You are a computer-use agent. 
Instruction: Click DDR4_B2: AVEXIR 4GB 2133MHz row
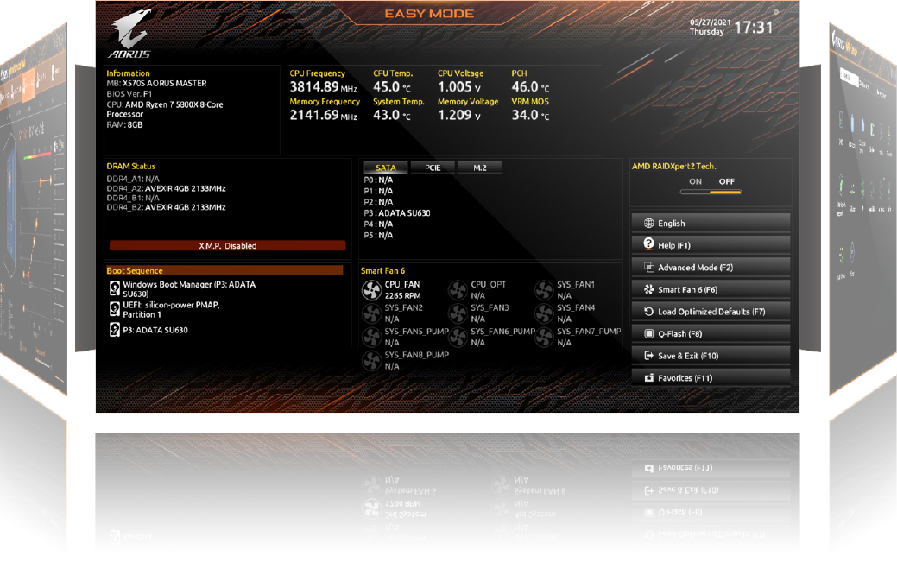[166, 207]
